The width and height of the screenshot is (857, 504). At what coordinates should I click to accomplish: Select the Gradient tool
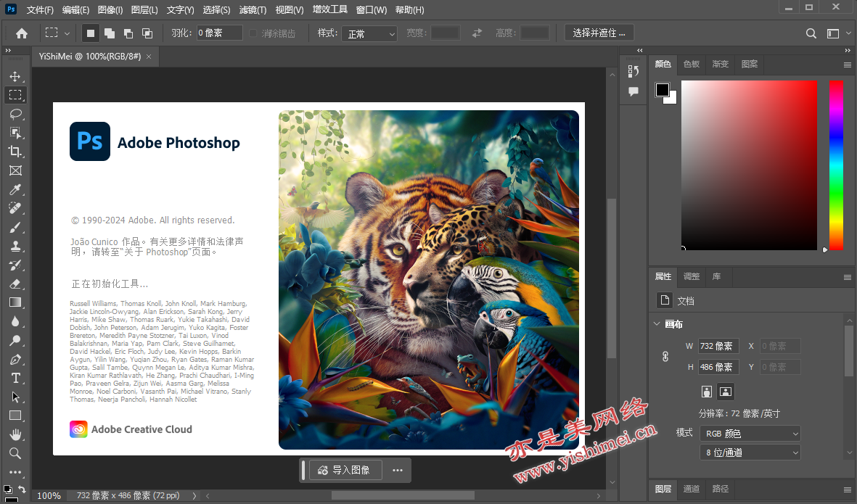(15, 302)
